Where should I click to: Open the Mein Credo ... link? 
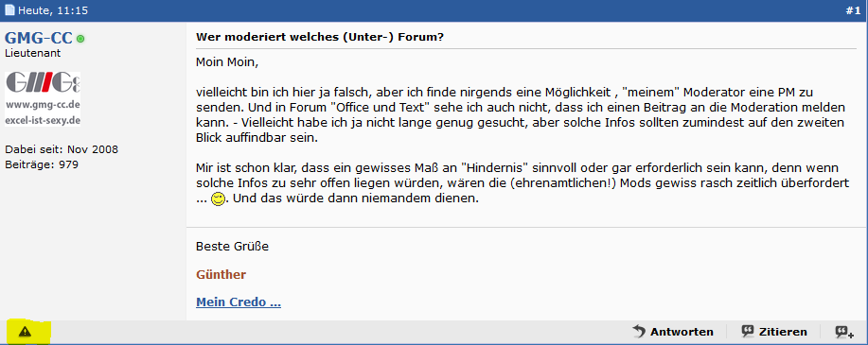click(x=239, y=302)
